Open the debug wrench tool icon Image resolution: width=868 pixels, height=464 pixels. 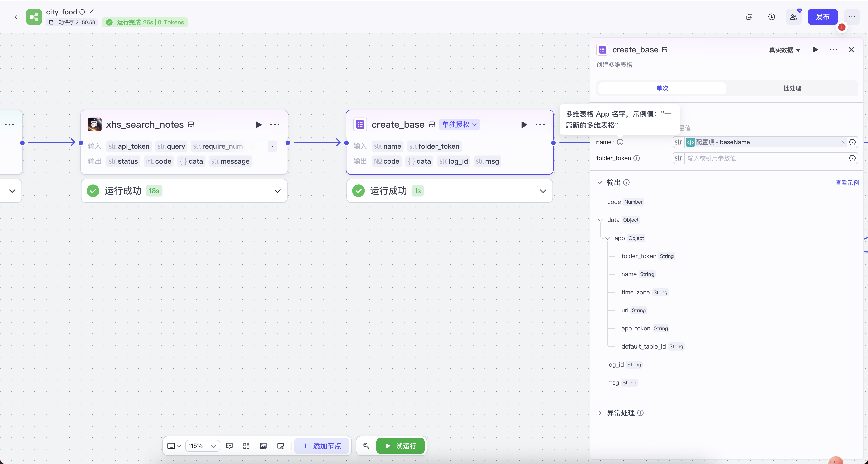pyautogui.click(x=366, y=446)
